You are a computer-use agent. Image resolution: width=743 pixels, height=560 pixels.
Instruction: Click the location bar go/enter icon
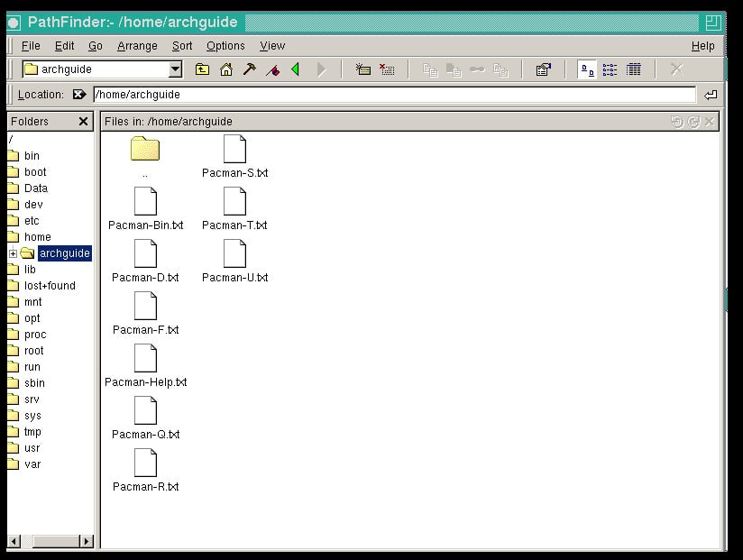pos(711,95)
